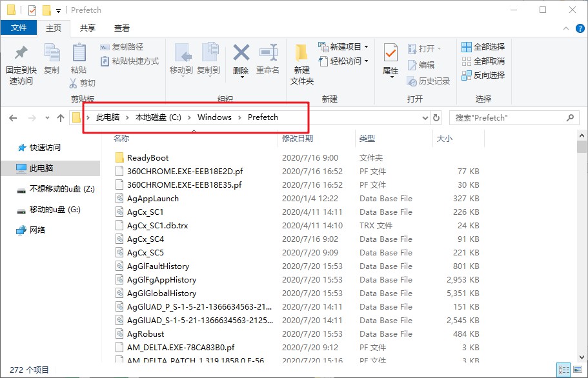Sort by the 大小 column header
588x378 pixels.
point(444,139)
